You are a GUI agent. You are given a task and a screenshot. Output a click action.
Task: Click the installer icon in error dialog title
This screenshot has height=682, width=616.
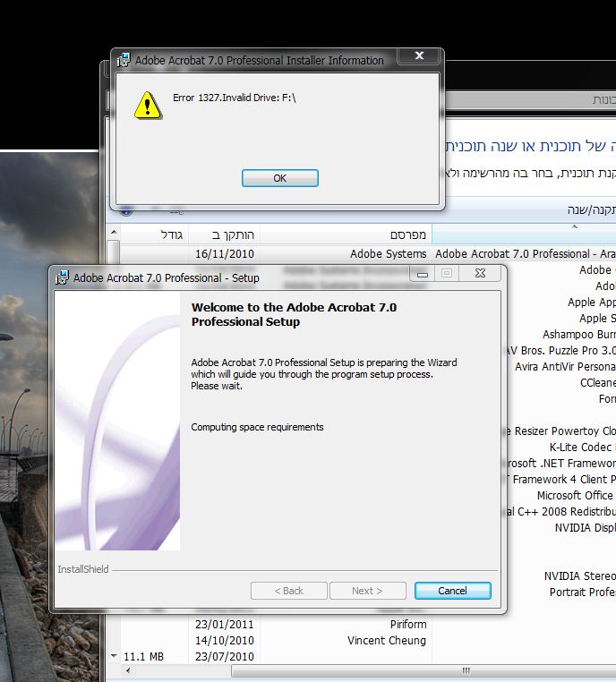(124, 60)
